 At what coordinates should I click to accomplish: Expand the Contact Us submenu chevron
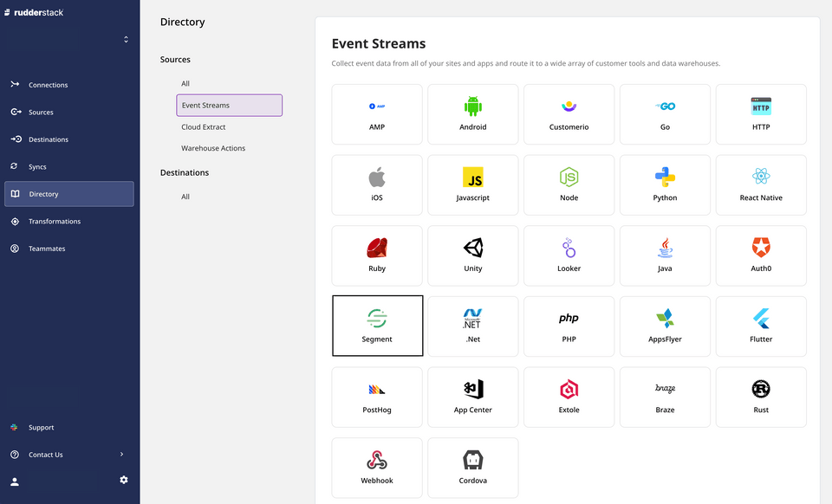click(121, 454)
